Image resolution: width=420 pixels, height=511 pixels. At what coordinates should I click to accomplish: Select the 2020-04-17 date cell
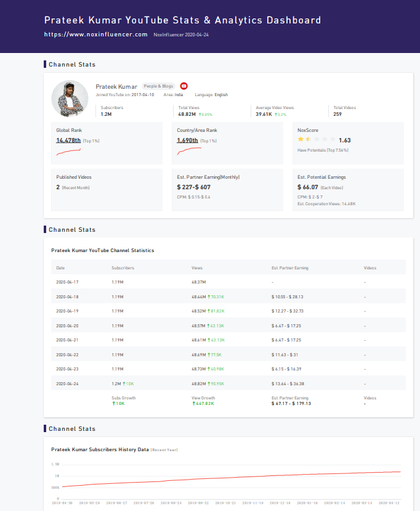(x=67, y=282)
